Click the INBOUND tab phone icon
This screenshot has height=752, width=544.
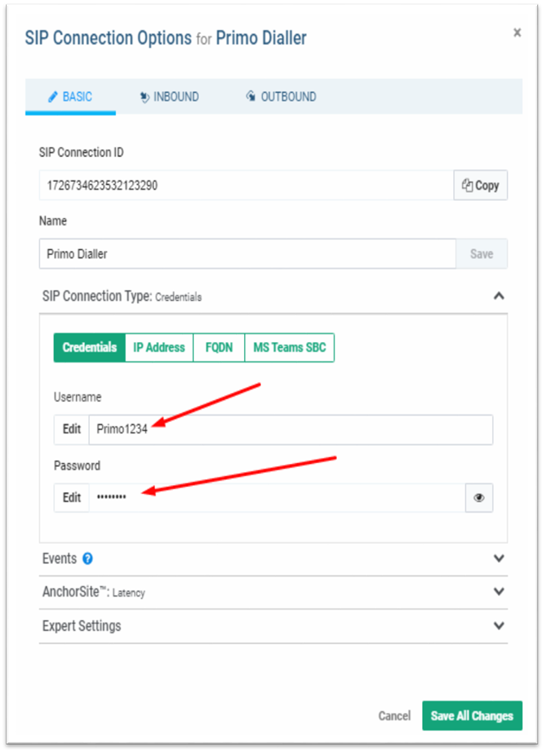point(144,97)
